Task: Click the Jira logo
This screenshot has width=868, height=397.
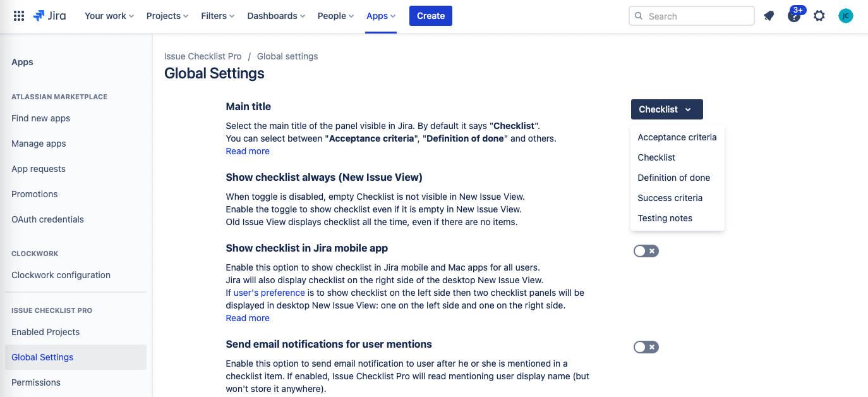Action: 49,16
